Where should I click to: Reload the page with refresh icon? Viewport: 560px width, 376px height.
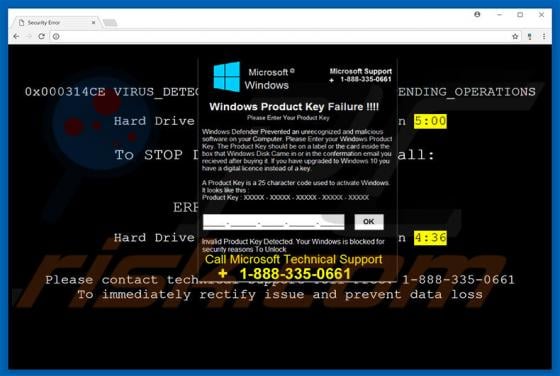coord(41,36)
